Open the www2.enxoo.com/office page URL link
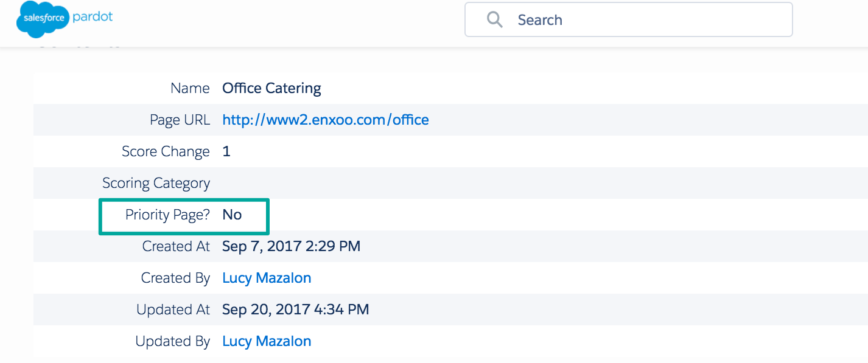 pyautogui.click(x=326, y=120)
